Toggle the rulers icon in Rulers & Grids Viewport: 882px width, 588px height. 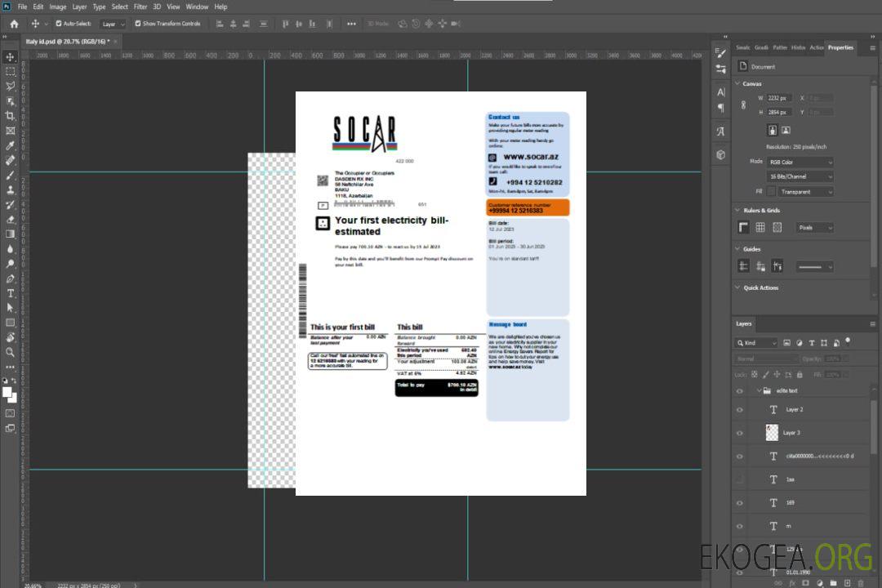pos(744,228)
